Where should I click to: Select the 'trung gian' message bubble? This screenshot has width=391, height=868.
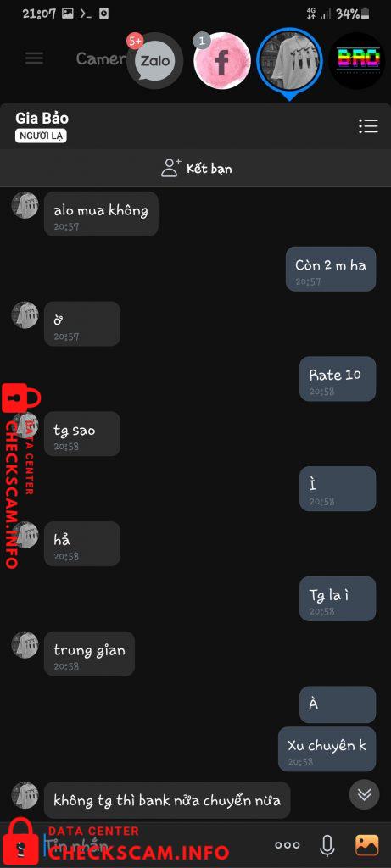(89, 654)
